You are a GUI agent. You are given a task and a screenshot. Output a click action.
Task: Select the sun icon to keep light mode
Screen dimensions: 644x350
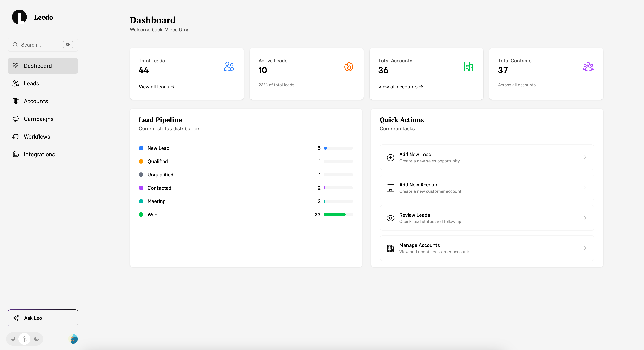[24, 339]
